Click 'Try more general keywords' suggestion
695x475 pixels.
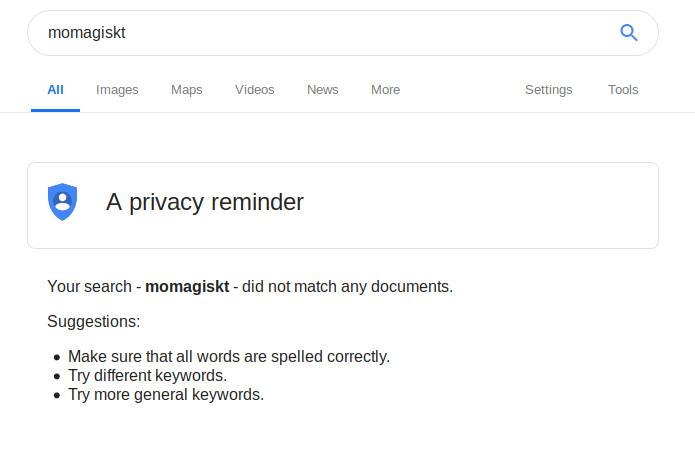165,394
